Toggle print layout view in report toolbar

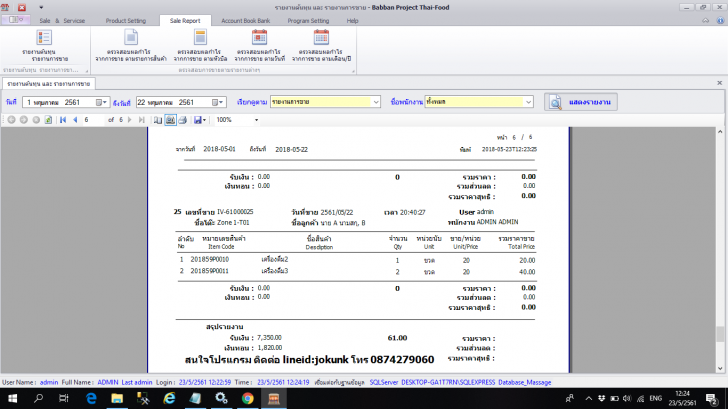point(170,119)
